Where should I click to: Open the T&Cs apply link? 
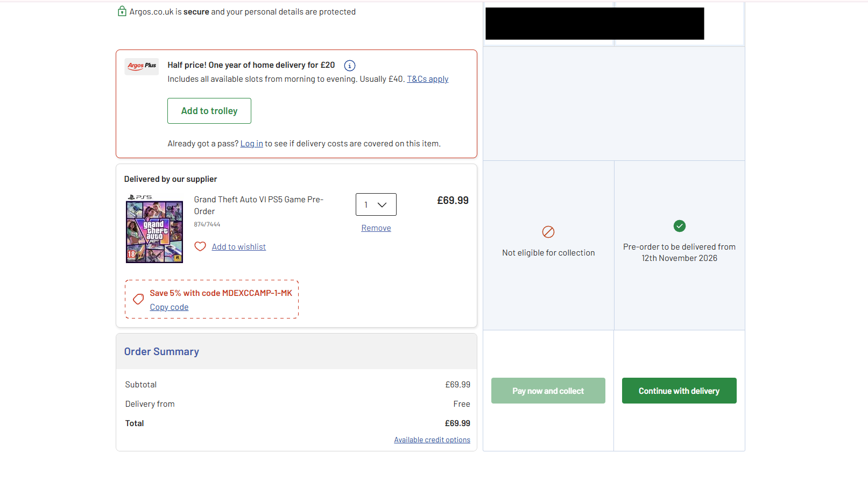[428, 79]
